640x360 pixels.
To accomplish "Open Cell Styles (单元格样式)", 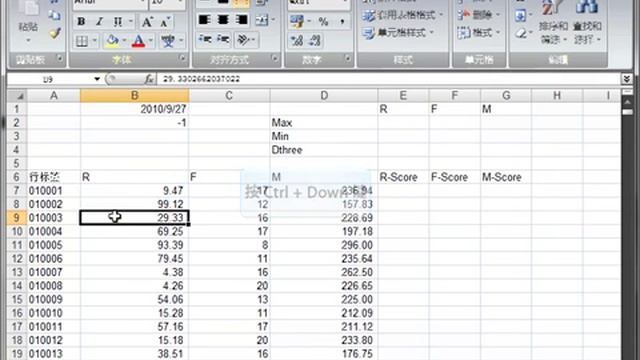I will pyautogui.click(x=398, y=33).
